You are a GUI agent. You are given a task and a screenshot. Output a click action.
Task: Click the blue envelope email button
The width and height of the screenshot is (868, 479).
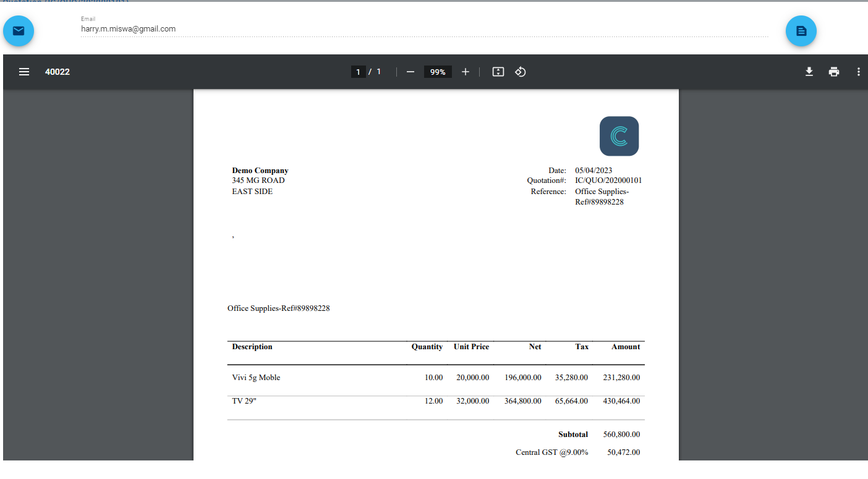pyautogui.click(x=19, y=31)
